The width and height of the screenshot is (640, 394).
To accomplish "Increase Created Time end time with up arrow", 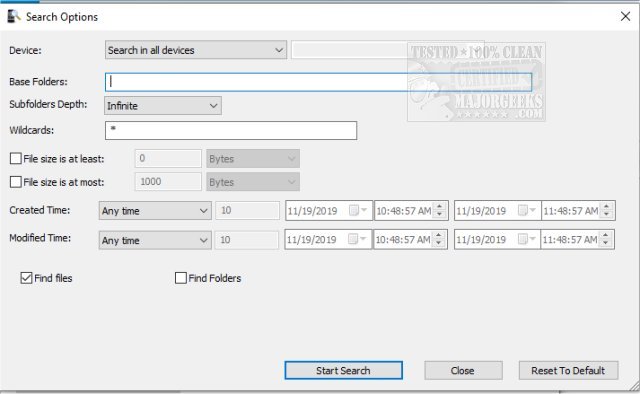I will pos(607,207).
